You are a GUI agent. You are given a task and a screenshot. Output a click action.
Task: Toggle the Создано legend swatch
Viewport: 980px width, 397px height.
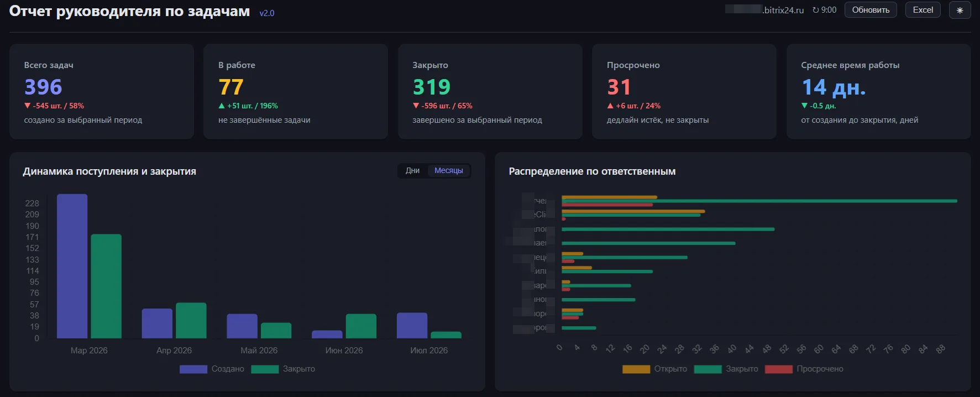tap(193, 369)
